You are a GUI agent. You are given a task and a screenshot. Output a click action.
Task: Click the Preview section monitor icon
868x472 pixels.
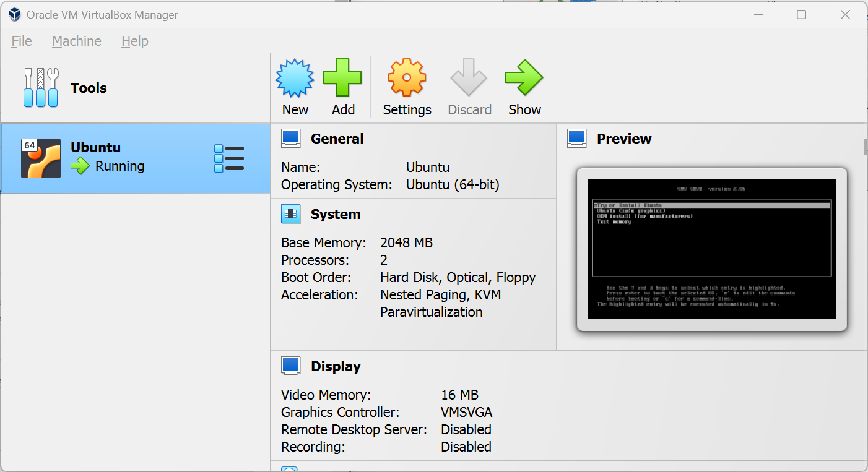[577, 139]
